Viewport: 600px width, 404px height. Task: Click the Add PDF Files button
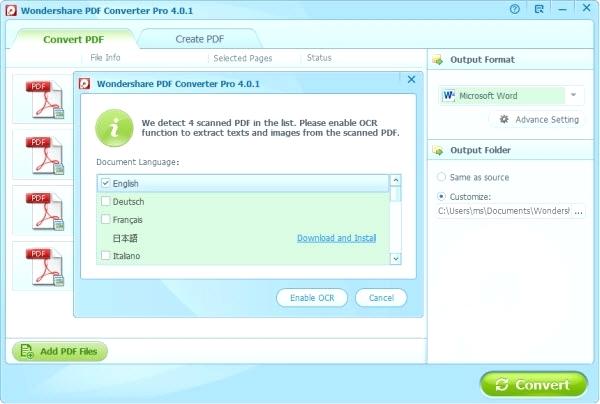click(60, 351)
